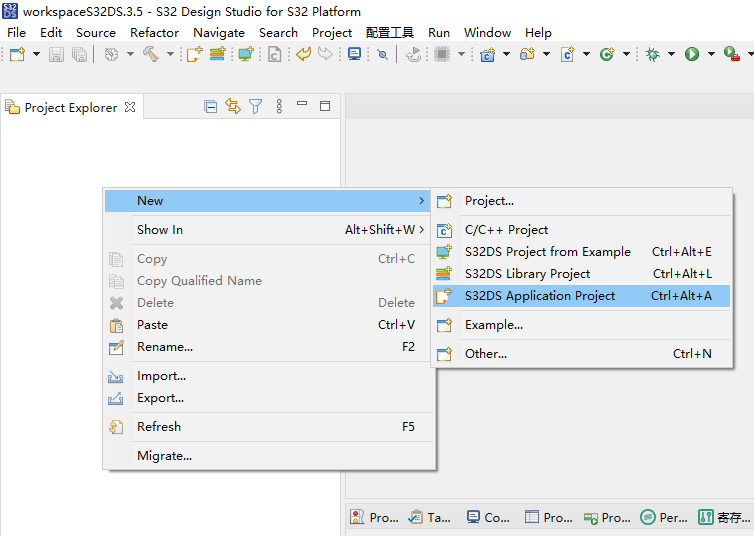The width and height of the screenshot is (754, 536).
Task: Click the Save floppy disk icon
Action: [x=56, y=54]
